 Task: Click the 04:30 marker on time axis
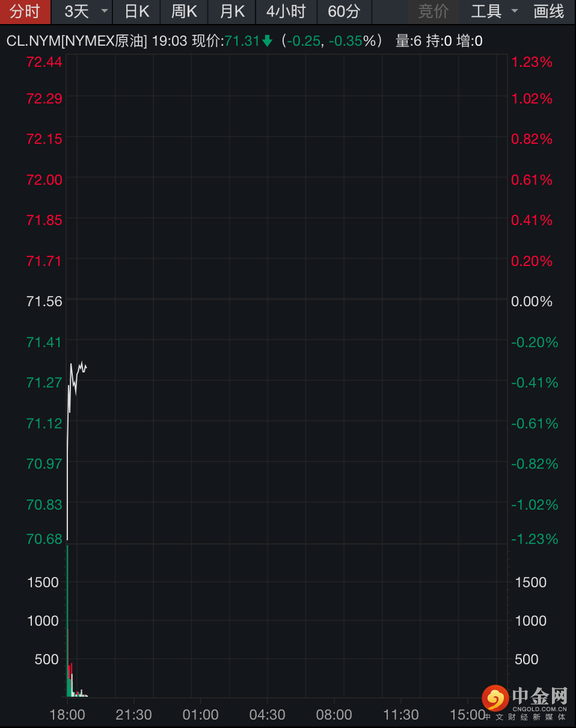(268, 715)
